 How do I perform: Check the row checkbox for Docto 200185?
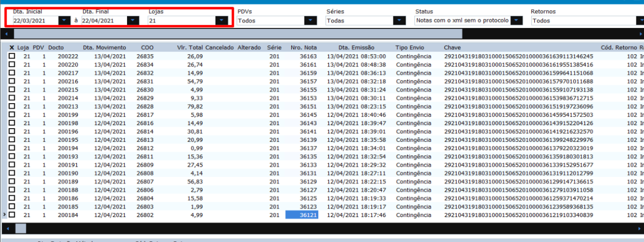click(12, 207)
